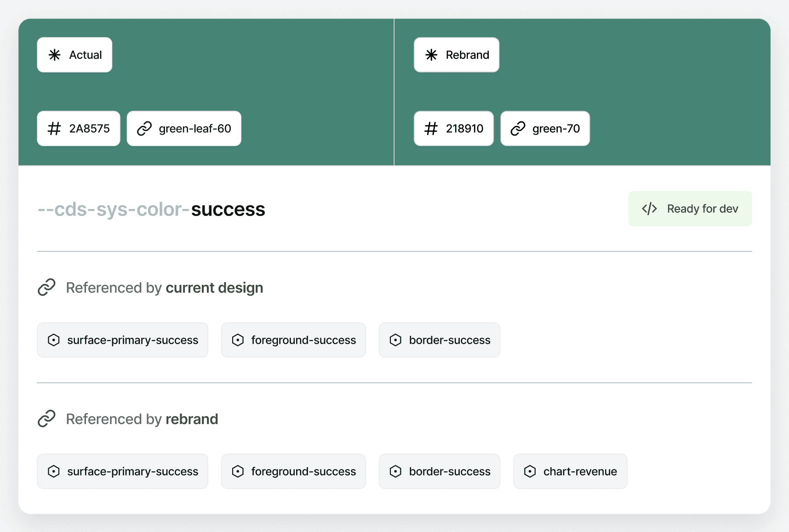Open the green-70 token link

click(x=545, y=129)
